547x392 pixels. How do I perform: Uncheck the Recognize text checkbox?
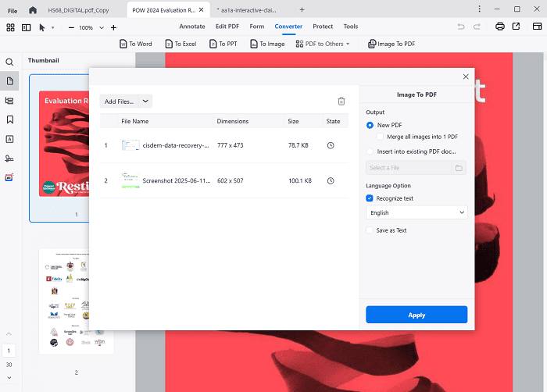tap(370, 198)
